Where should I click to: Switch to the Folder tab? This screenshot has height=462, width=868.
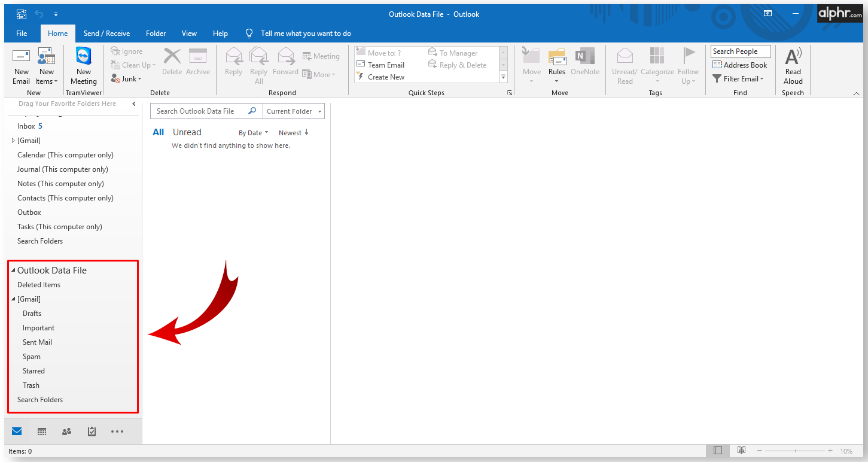[156, 34]
